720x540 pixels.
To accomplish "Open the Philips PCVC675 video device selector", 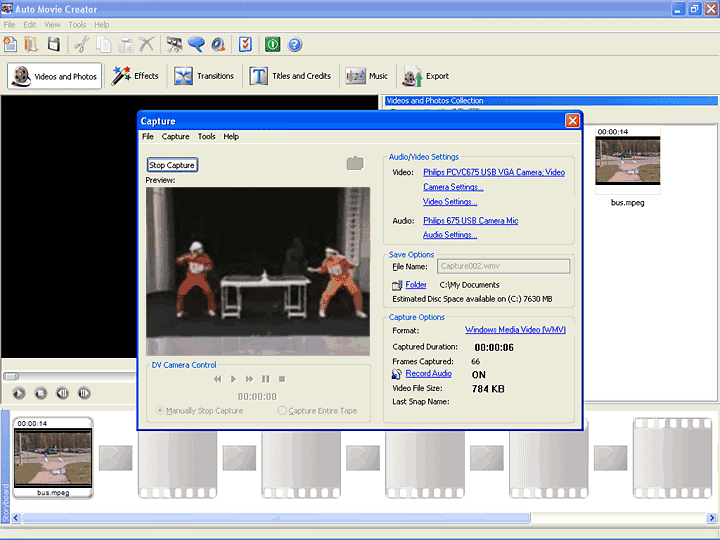I will click(493, 172).
